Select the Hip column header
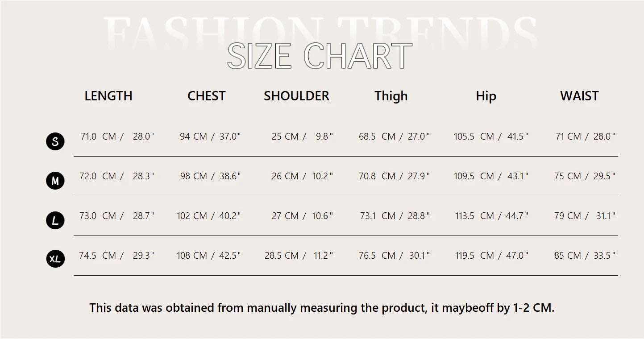 pos(486,96)
